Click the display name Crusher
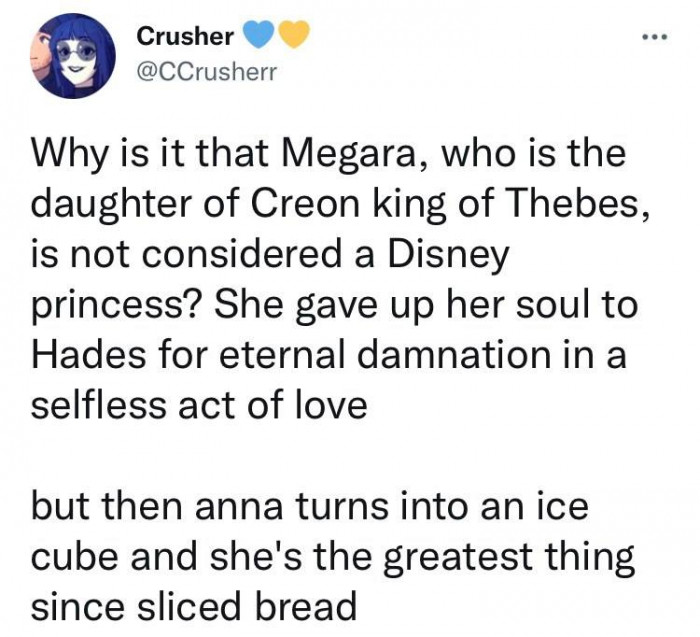 (185, 36)
